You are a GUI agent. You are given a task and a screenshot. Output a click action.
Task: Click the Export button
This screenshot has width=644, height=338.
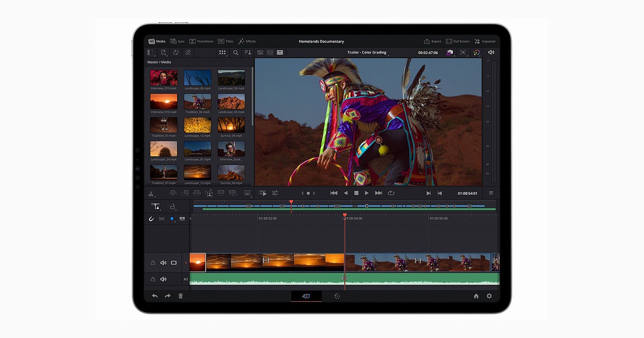[x=432, y=41]
